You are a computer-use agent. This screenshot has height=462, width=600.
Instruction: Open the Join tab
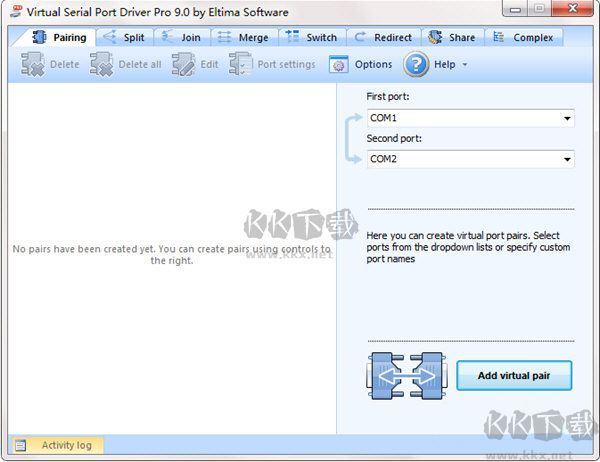[x=182, y=37]
